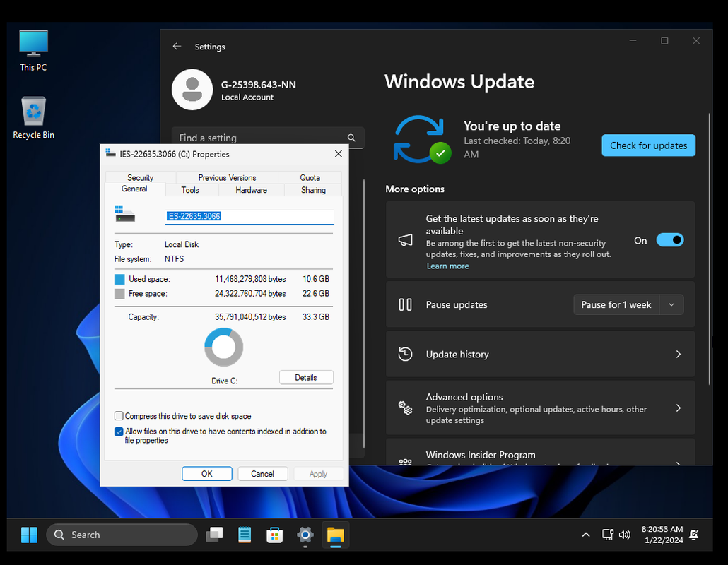Click the search magnifier in Find a setting
Viewport: 728px width, 565px height.
(351, 138)
